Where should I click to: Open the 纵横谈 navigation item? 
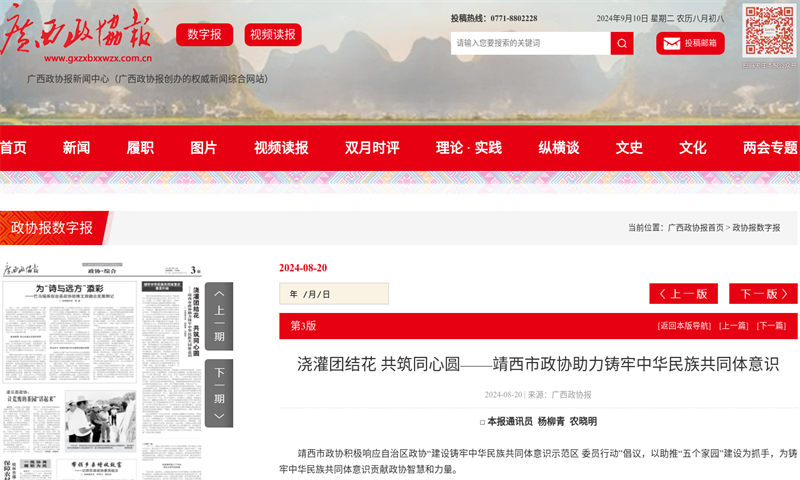point(559,148)
